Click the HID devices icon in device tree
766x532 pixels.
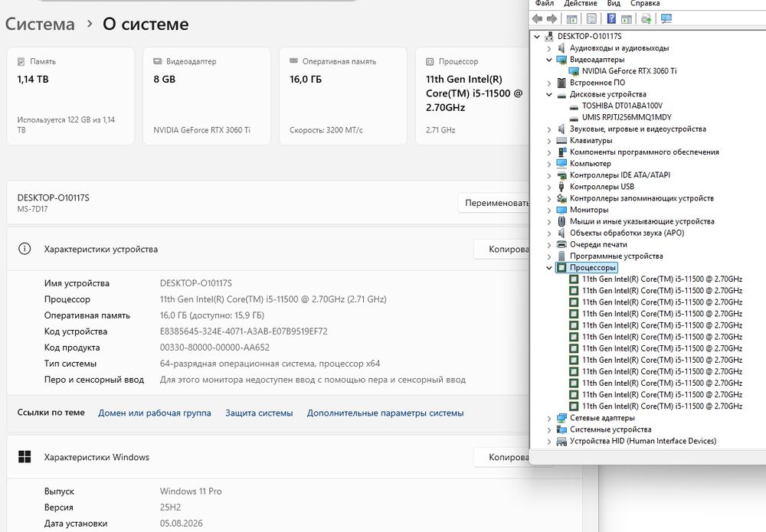(x=561, y=441)
